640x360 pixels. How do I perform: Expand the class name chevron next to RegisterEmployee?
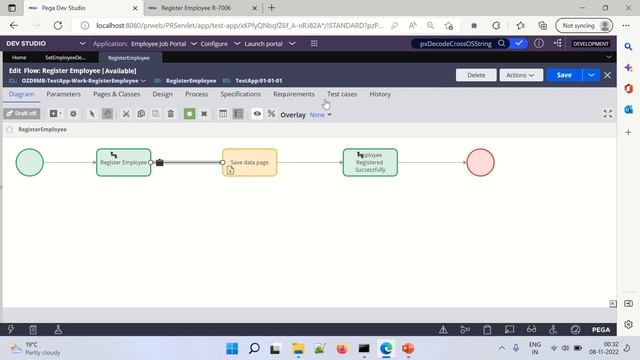click(x=143, y=81)
